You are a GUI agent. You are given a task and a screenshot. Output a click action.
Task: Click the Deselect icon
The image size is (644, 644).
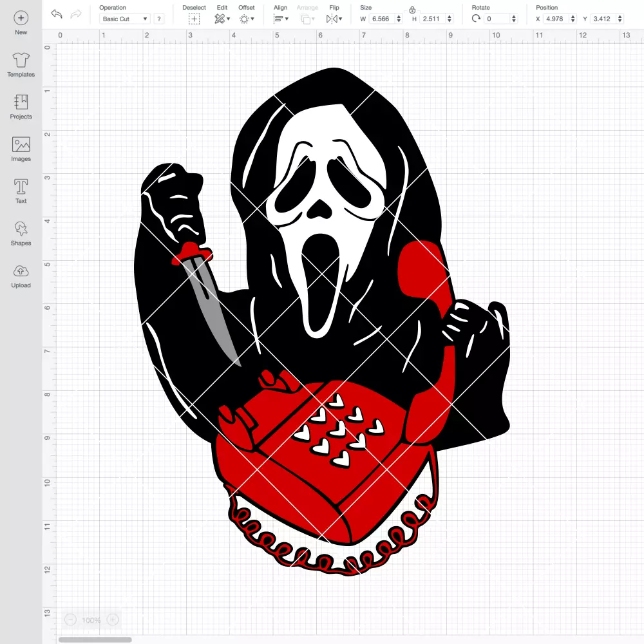pos(194,19)
